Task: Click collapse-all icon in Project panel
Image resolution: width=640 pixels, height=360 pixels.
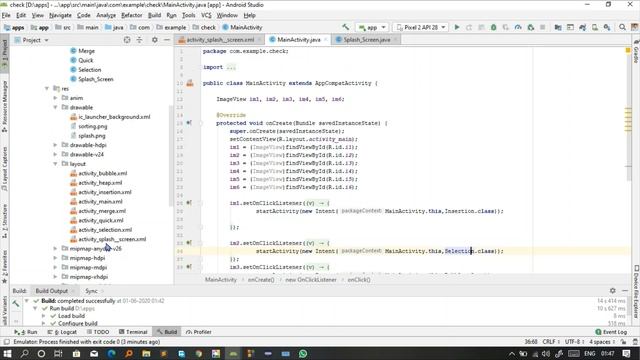Action: (139, 40)
